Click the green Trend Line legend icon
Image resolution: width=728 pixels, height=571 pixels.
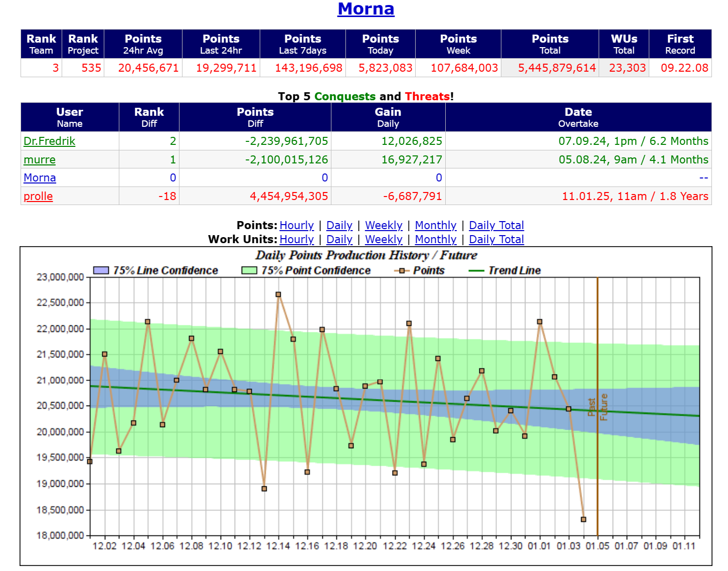476,271
